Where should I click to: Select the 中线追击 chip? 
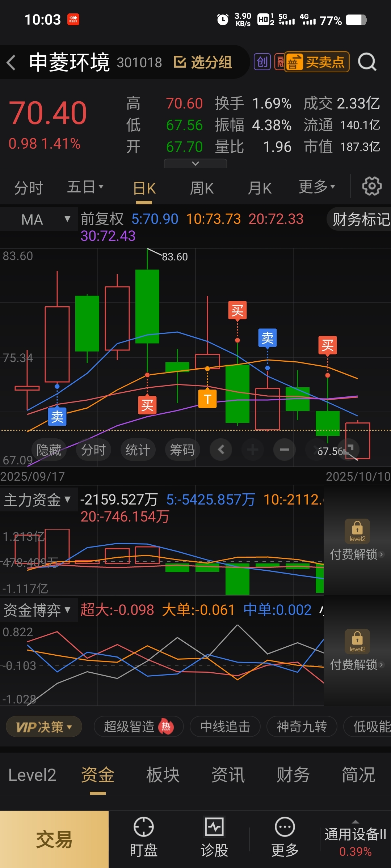coord(225,727)
